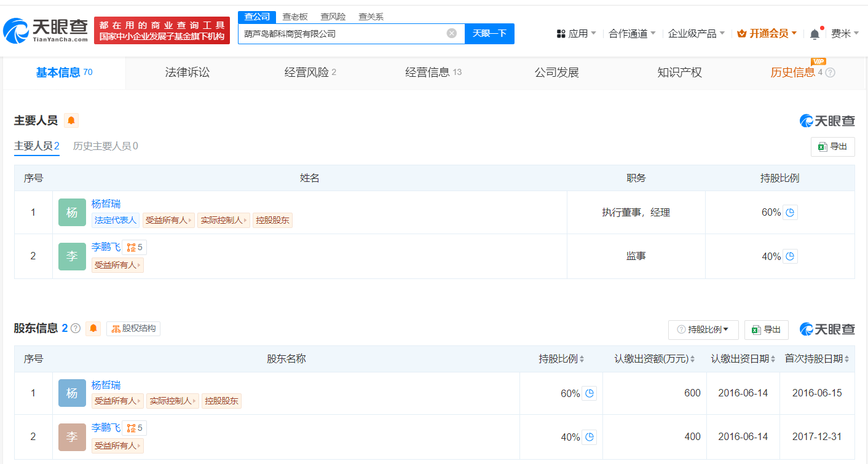Open the 应用 dropdown menu

pyautogui.click(x=577, y=34)
